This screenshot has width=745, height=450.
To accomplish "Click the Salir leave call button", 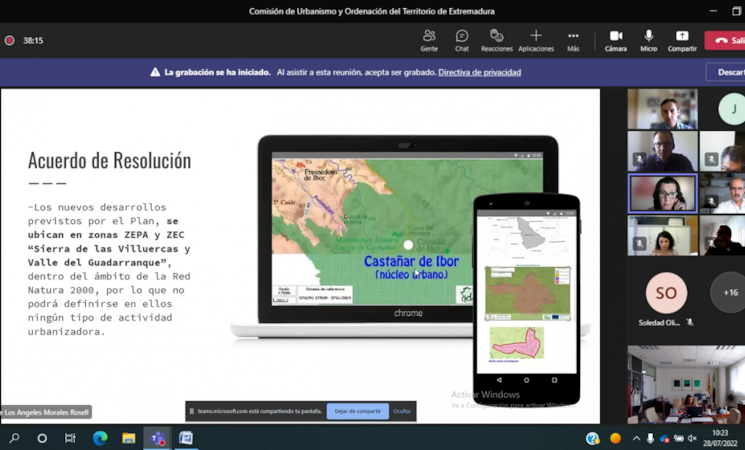I will coord(726,41).
